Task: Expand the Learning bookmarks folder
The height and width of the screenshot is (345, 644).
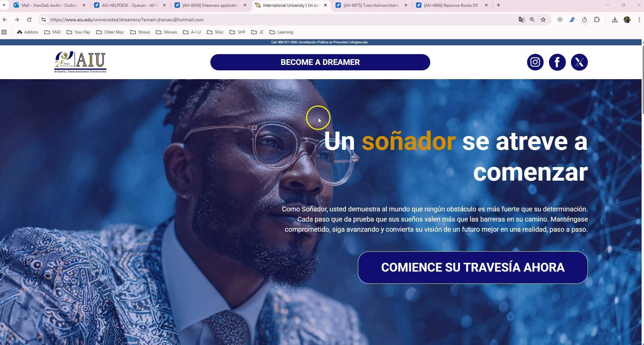Action: click(x=281, y=32)
